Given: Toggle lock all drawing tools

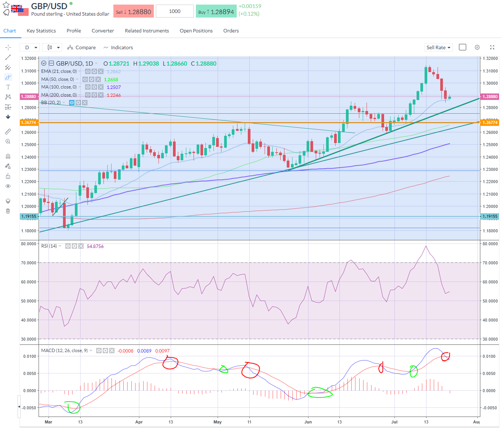Looking at the screenshot, I should click(8, 176).
